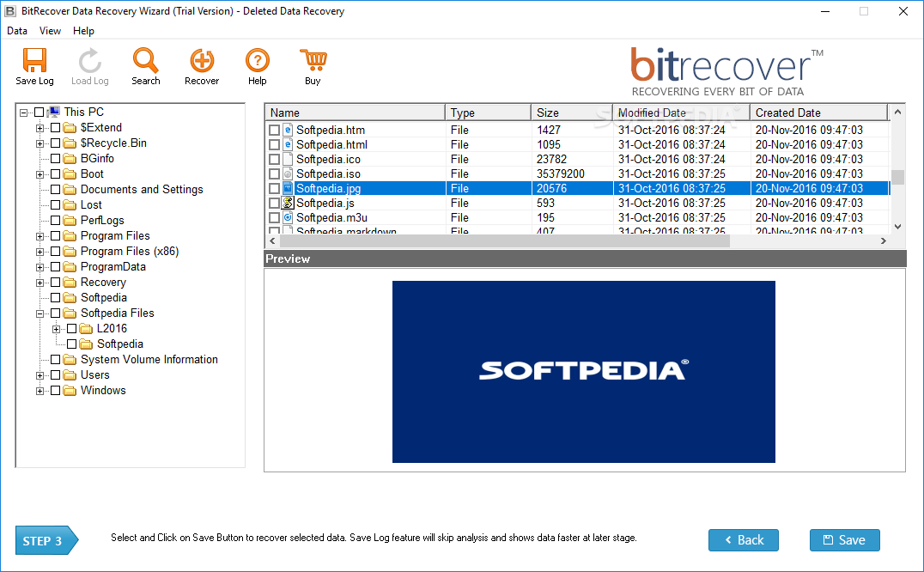The width and height of the screenshot is (924, 572).
Task: Expand the Users folder node
Action: pyautogui.click(x=40, y=375)
